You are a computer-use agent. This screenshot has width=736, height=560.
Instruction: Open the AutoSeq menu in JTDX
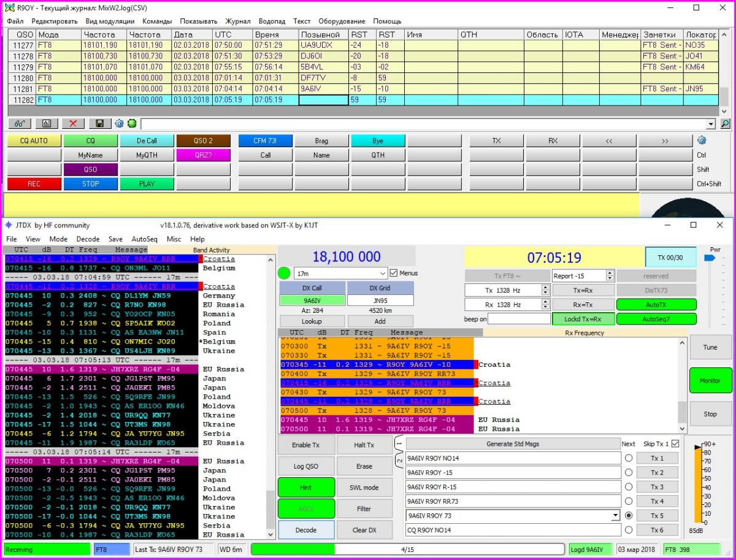tap(144, 239)
